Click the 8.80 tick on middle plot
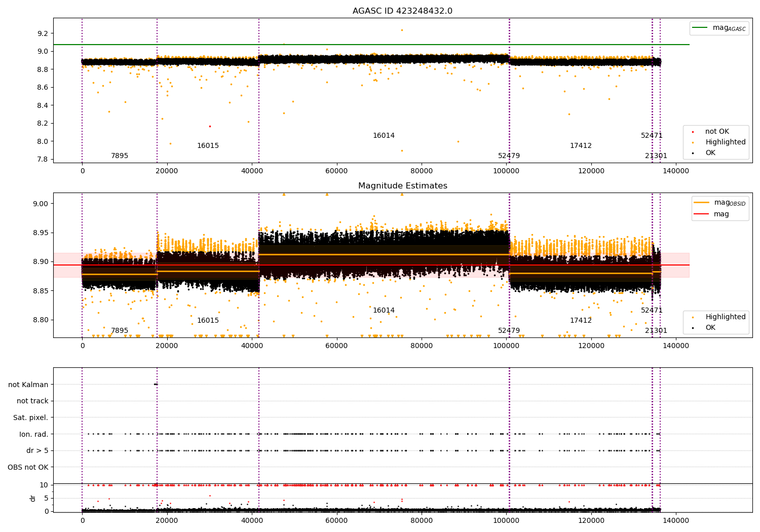This screenshot has width=760, height=532. 41,320
